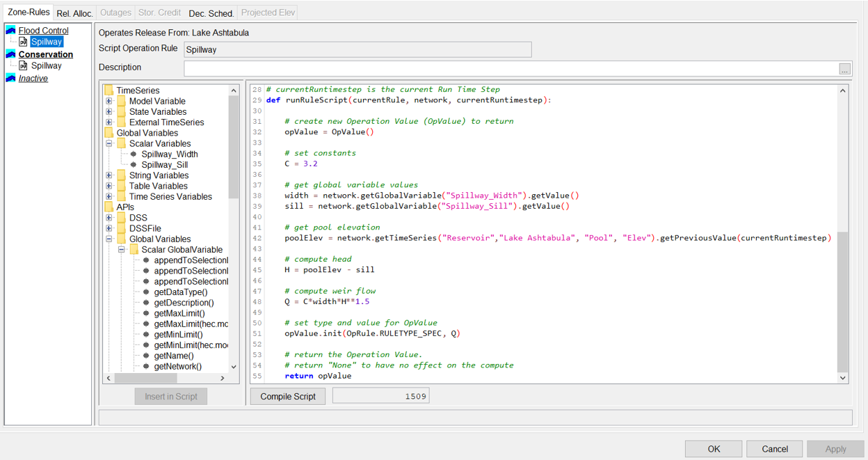Select the Spillway_Width scalar variable
The height and width of the screenshot is (460, 868).
[x=170, y=154]
